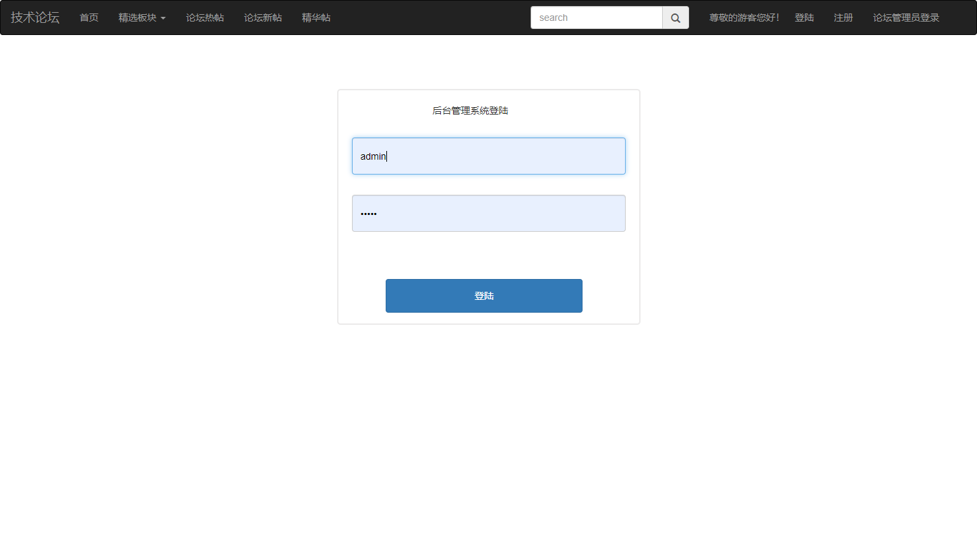Expand the 精选板块 dropdown menu
Viewport: 977px width, 560px height.
pos(138,18)
